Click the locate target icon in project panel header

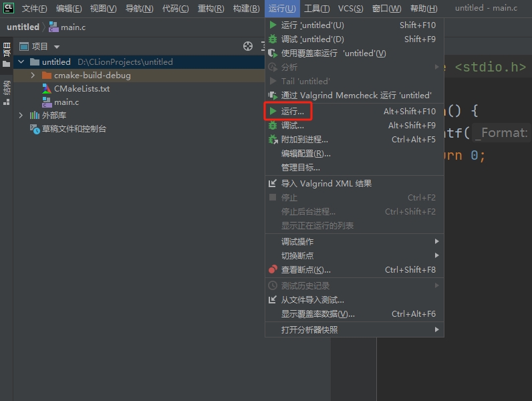(248, 46)
